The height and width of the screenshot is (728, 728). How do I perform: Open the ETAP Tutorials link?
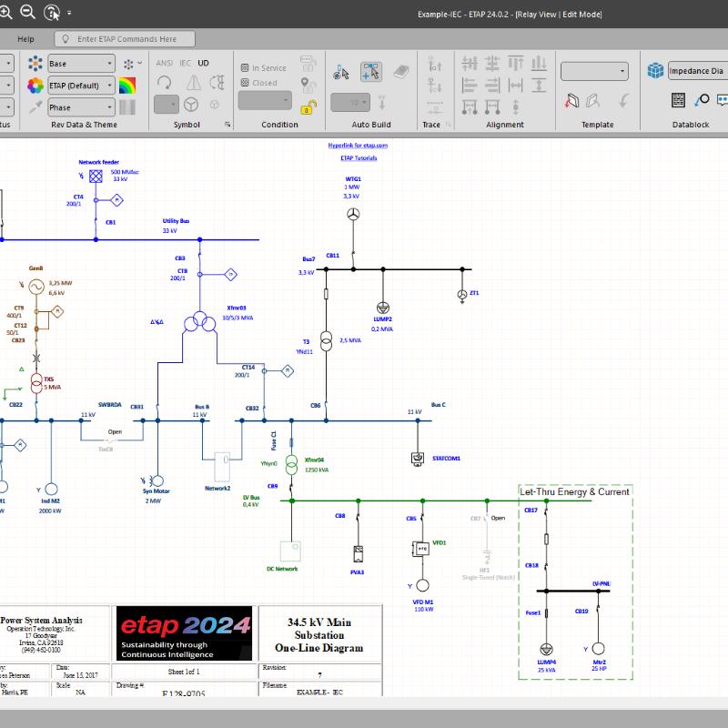point(359,157)
